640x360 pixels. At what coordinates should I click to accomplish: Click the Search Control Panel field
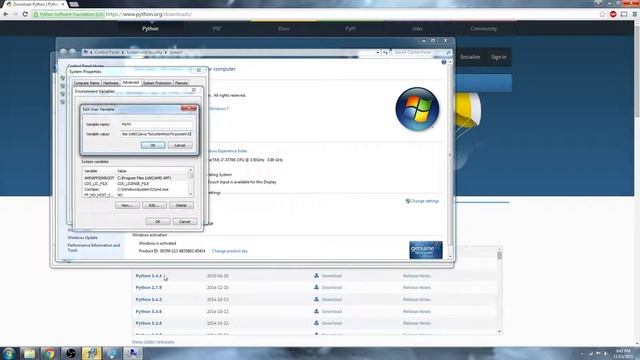(x=421, y=52)
